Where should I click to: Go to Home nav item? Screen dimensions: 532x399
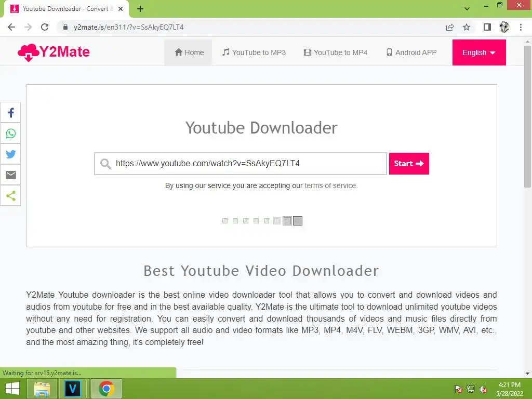coord(189,52)
